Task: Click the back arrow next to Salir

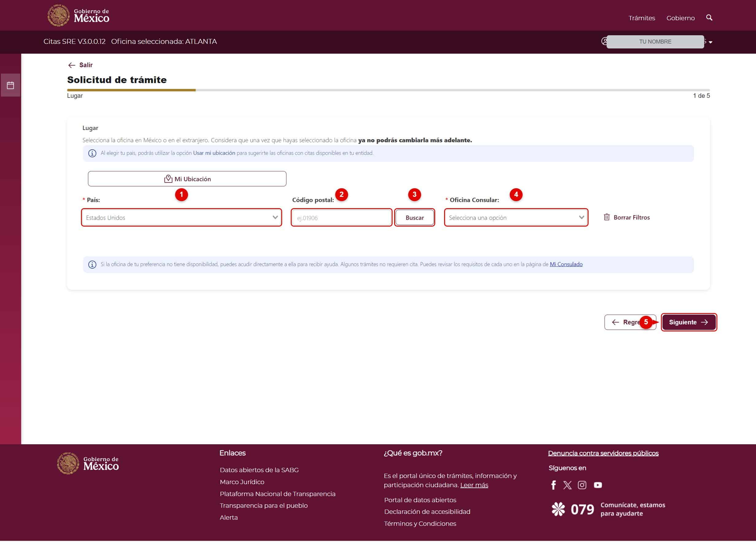Action: click(71, 65)
